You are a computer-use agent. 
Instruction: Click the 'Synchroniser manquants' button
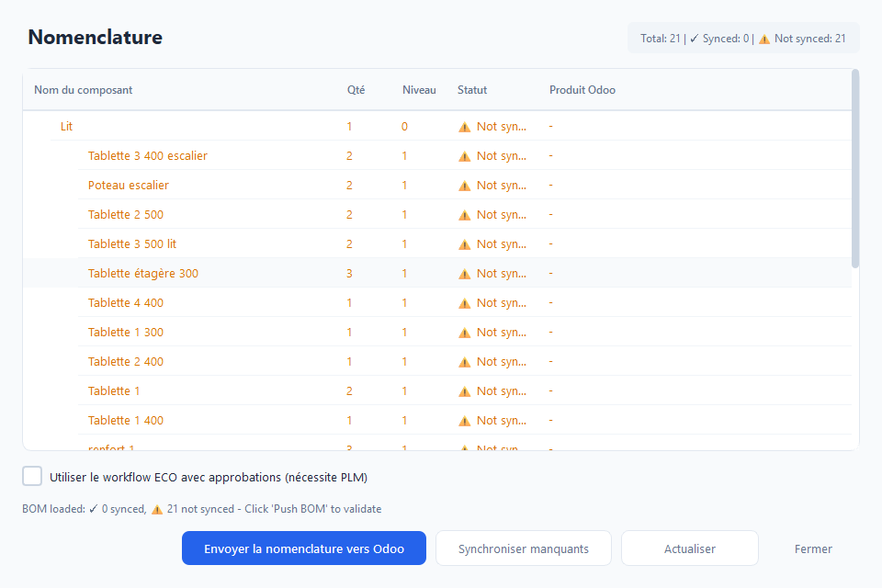coord(523,548)
